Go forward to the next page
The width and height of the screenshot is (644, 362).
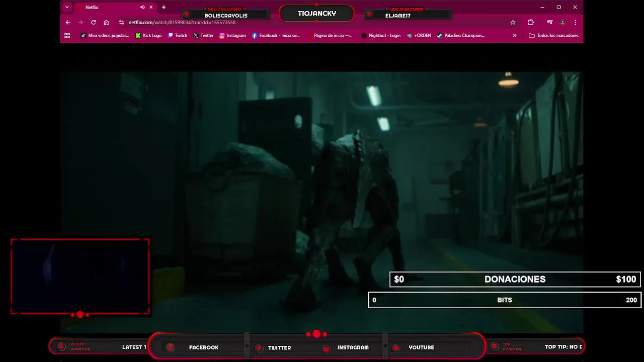80,23
